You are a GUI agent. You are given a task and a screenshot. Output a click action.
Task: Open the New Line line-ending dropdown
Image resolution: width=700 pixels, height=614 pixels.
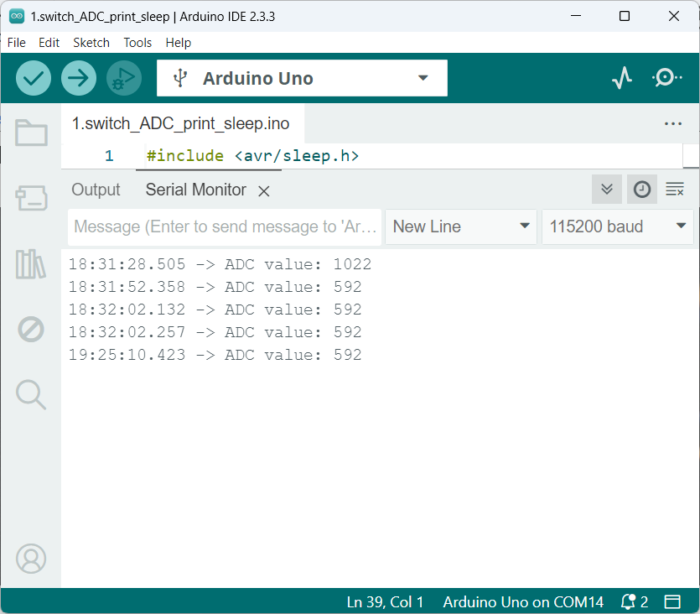click(461, 226)
